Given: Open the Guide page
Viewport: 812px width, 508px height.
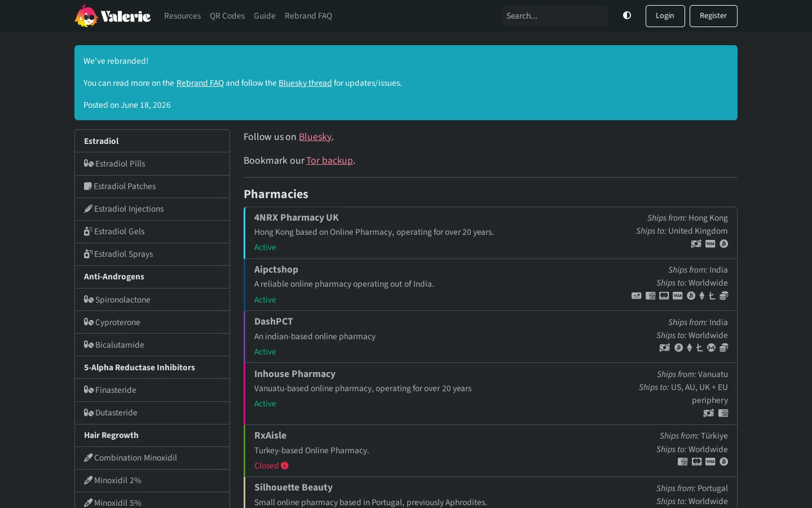Looking at the screenshot, I should [x=264, y=16].
